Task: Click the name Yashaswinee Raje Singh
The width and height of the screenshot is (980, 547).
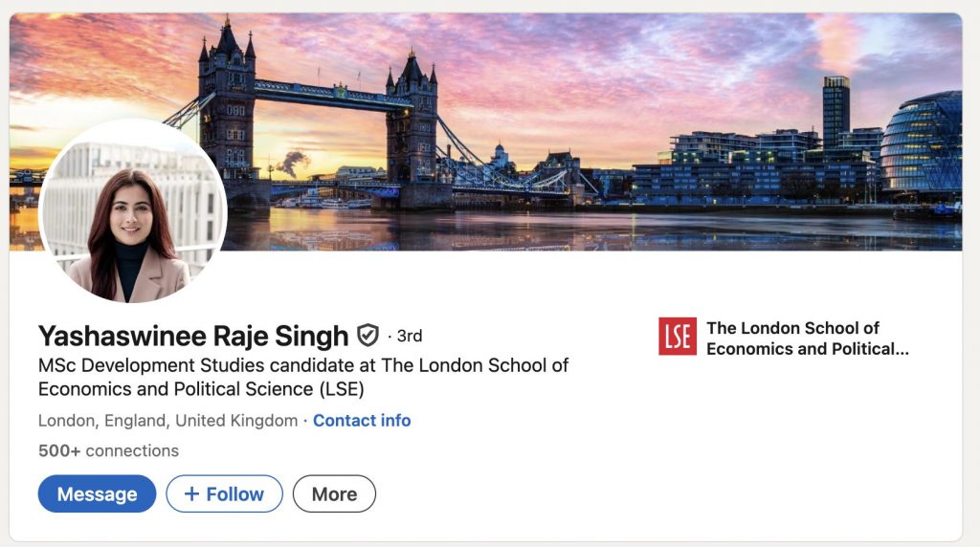Action: click(x=193, y=337)
